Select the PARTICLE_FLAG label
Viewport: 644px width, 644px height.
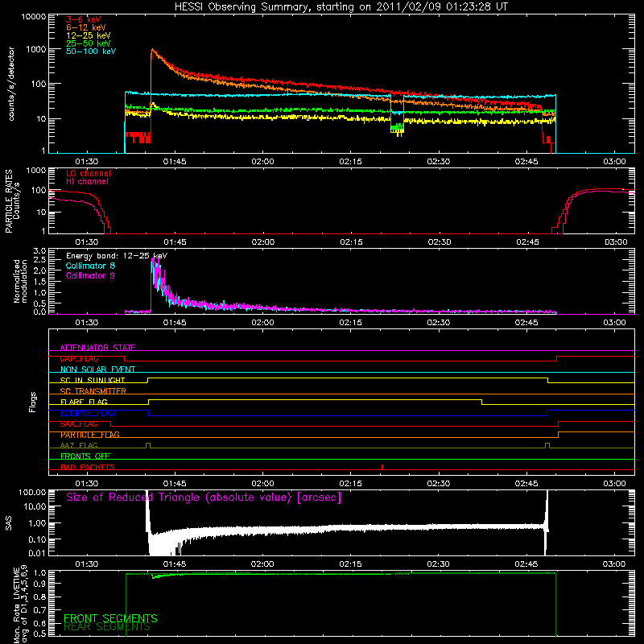tap(90, 434)
